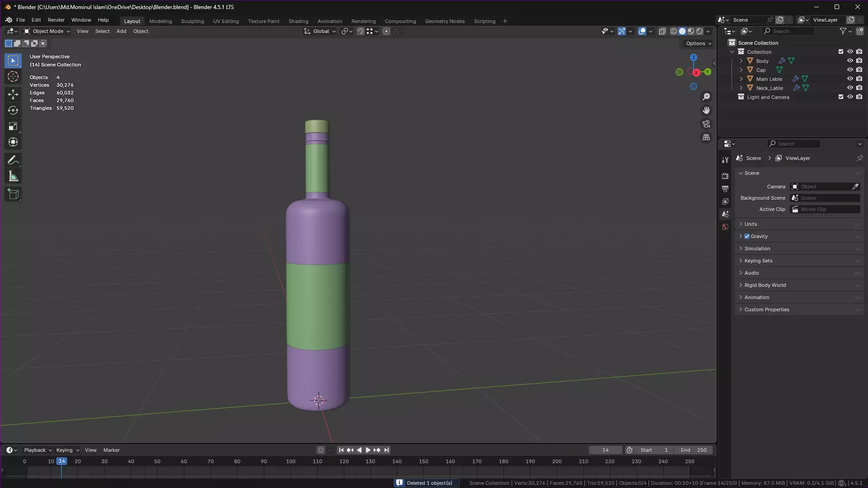Exclude Light and Camera collection checkbox
This screenshot has width=868, height=488.
coord(841,97)
